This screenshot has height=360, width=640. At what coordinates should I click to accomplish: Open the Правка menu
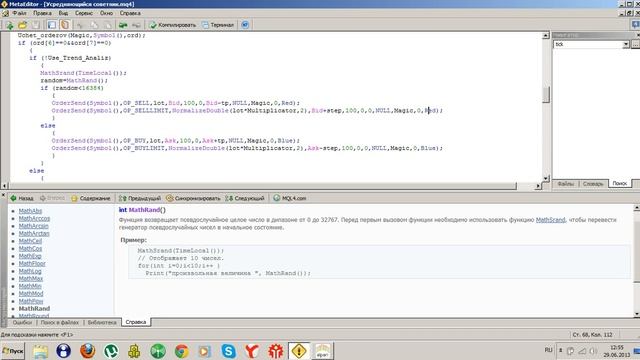coord(42,13)
